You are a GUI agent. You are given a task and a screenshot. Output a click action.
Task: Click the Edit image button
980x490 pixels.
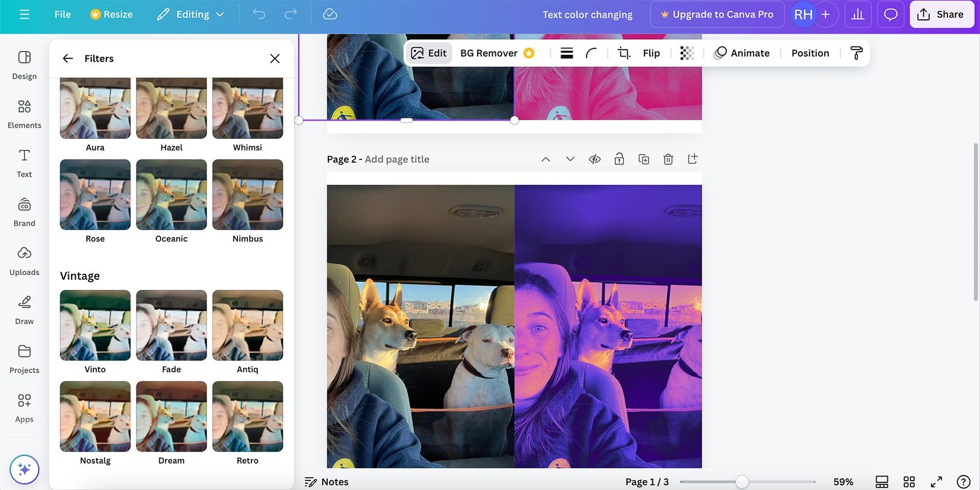[429, 53]
